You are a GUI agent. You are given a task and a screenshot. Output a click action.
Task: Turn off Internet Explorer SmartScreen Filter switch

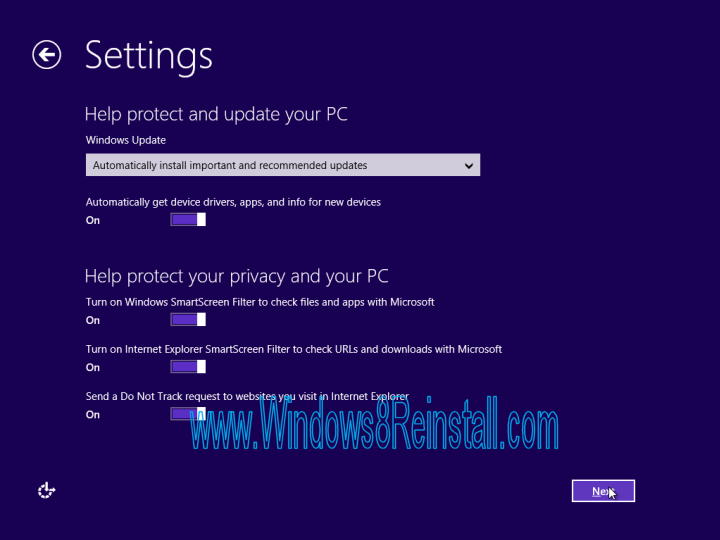[188, 366]
